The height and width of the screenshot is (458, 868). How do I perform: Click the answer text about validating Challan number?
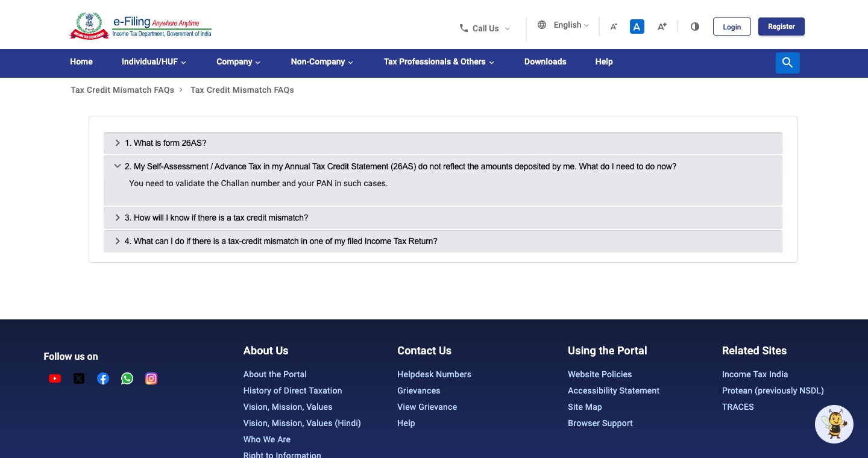258,183
